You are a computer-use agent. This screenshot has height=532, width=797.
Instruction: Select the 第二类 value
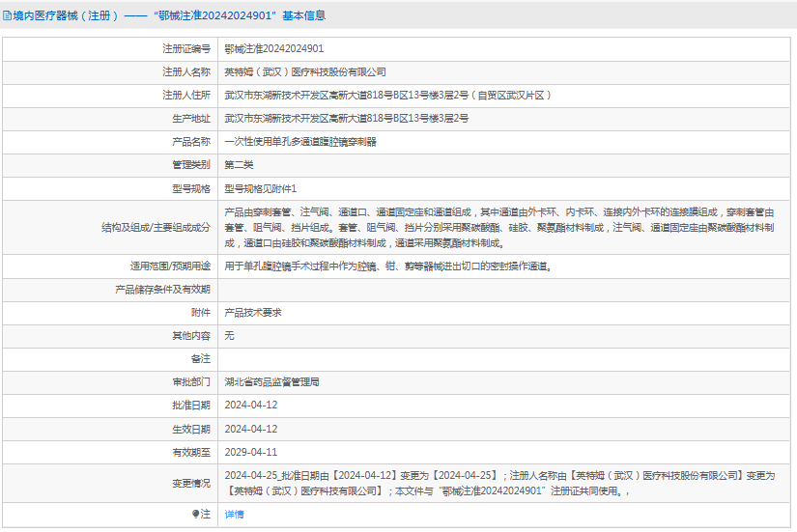tap(239, 165)
